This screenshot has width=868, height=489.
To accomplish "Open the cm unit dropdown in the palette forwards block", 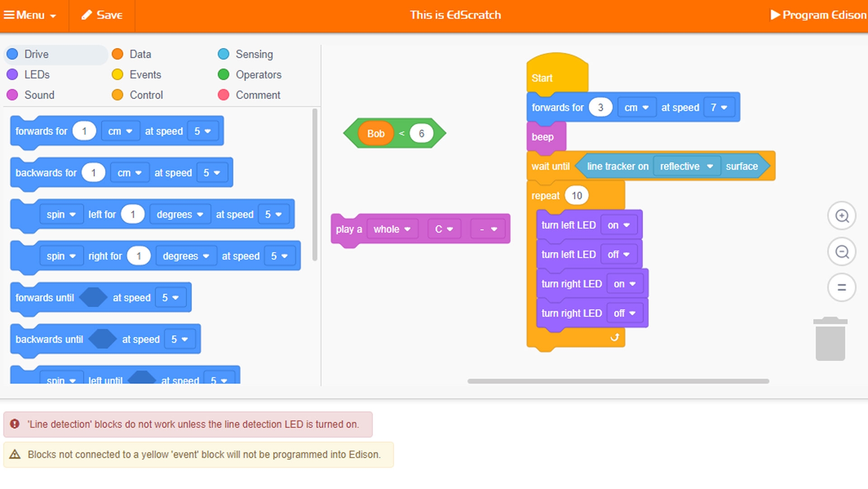I will point(120,131).
